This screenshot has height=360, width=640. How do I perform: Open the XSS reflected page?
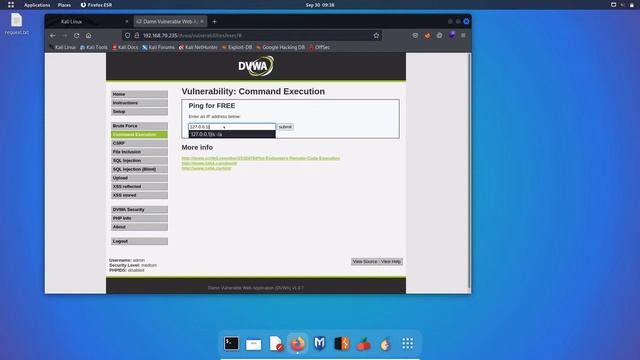[139, 187]
